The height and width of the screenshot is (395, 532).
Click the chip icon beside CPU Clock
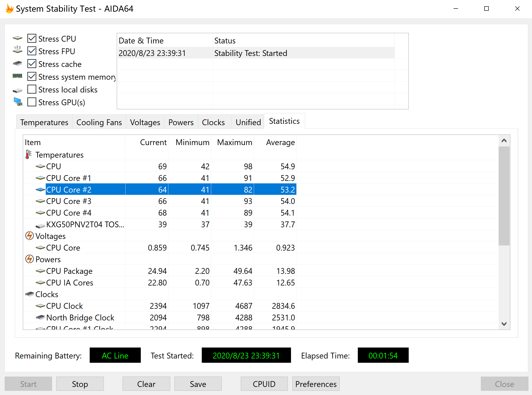[x=40, y=306]
